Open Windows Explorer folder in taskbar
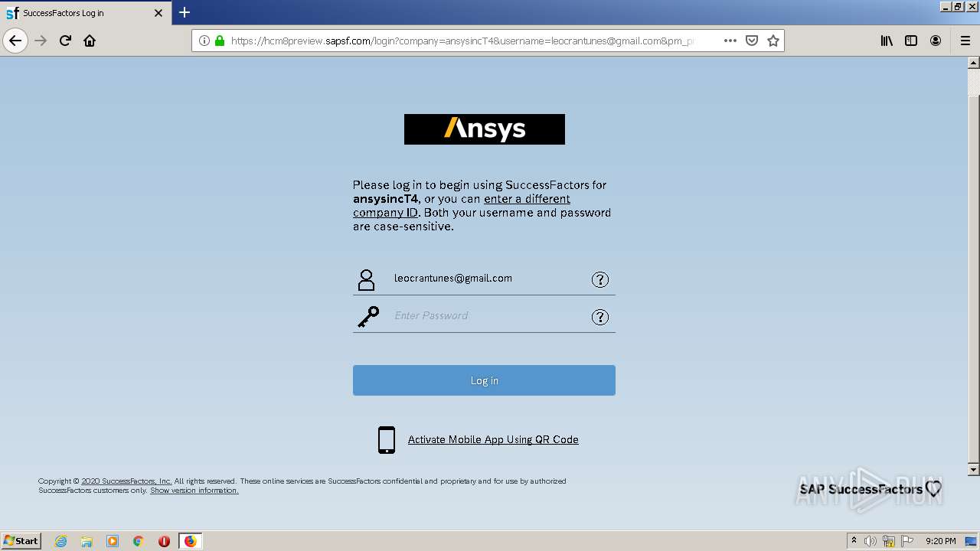980x551 pixels. [87, 541]
